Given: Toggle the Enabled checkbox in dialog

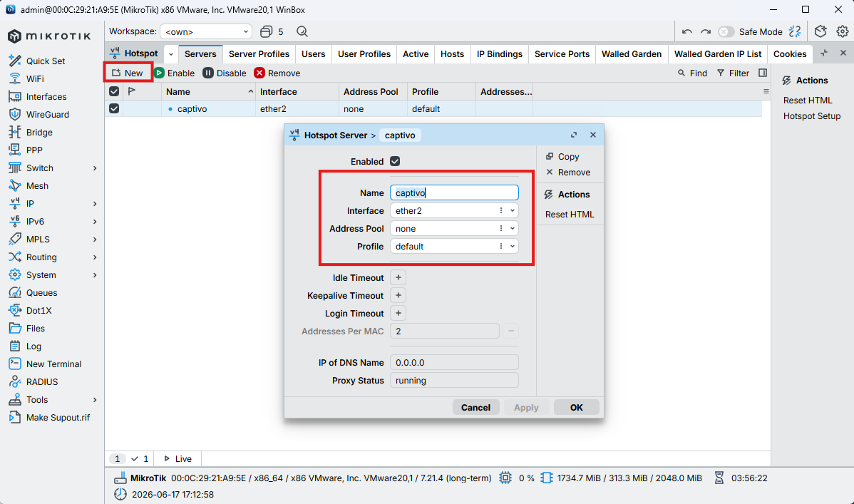Looking at the screenshot, I should 395,161.
